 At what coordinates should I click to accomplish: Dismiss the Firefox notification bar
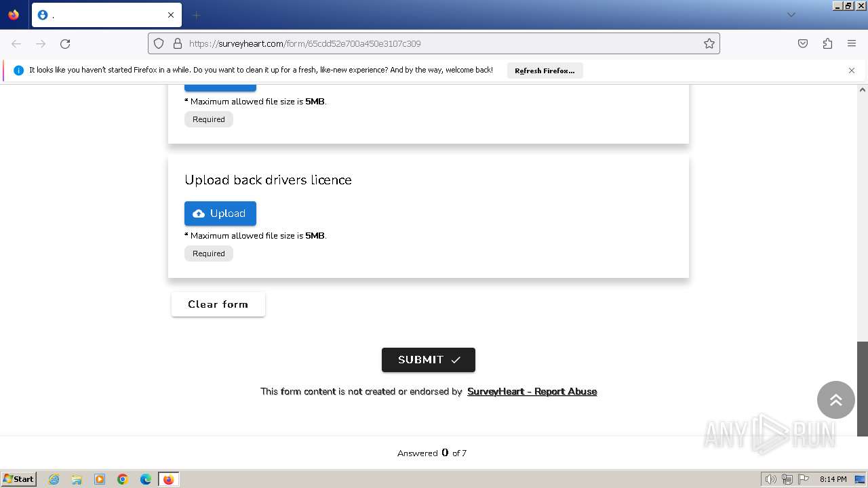click(852, 70)
